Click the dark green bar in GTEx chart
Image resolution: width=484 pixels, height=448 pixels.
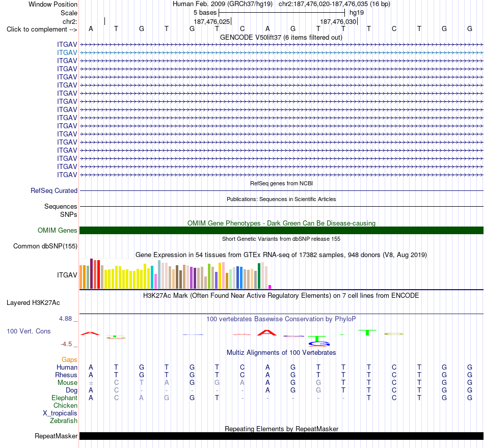pyautogui.click(x=259, y=276)
